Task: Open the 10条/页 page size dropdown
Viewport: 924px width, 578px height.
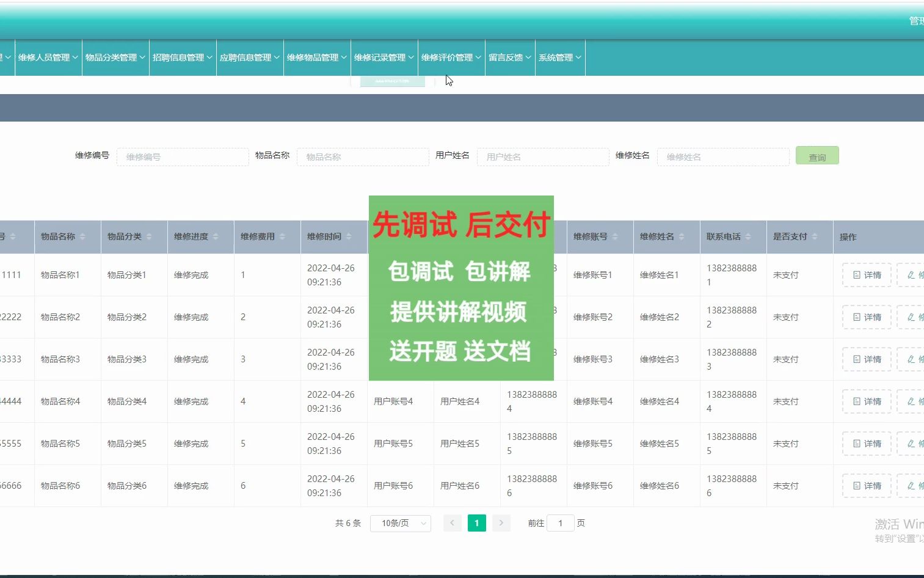Action: click(x=400, y=523)
